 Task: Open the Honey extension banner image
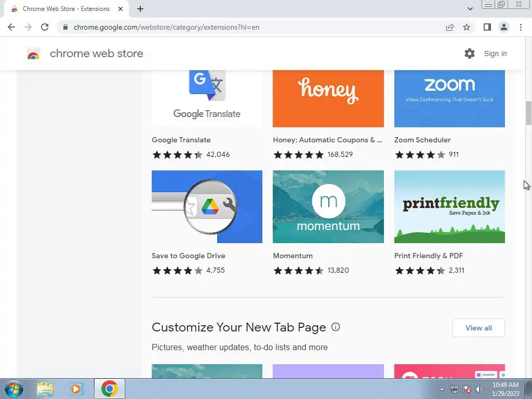328,98
